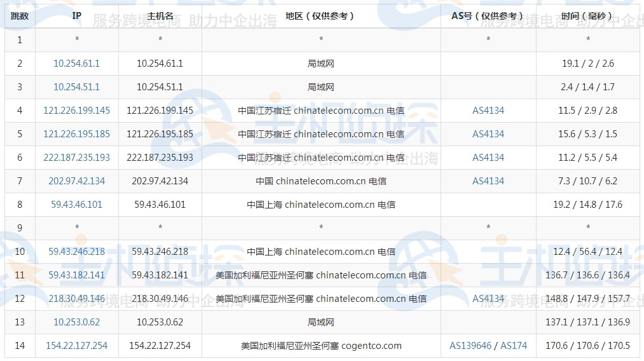The height and width of the screenshot is (361, 644).
Task: Open IP link 10.253.0.62
Action: point(77,322)
